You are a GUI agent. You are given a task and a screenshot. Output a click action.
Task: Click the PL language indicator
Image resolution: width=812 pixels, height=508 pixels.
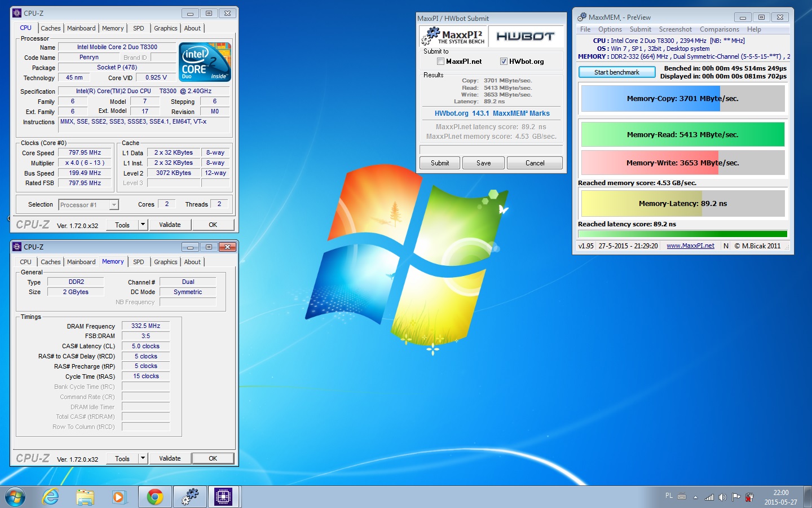click(669, 496)
